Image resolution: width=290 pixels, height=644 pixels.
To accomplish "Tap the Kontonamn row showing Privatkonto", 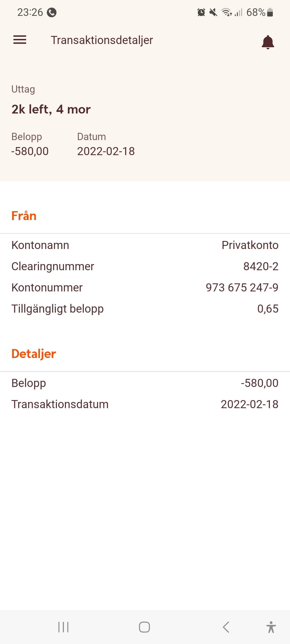I will click(145, 245).
